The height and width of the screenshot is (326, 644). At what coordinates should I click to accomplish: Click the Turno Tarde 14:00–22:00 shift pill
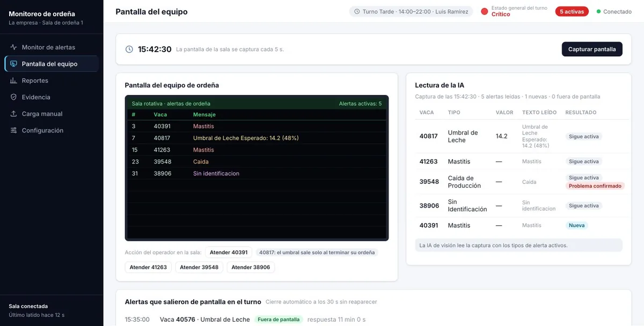[411, 11]
